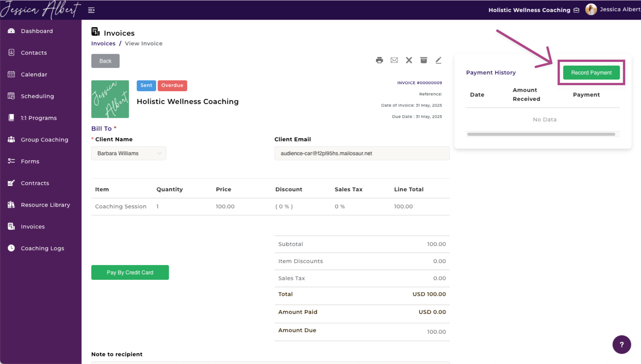Click the Holistic Wellness Coaching header label
641x364 pixels.
529,10
